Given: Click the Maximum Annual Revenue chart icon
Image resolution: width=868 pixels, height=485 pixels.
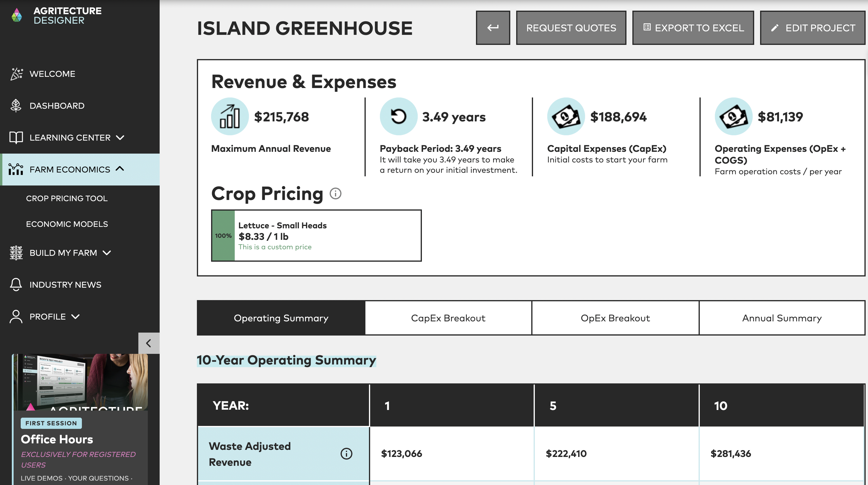Looking at the screenshot, I should click(230, 116).
